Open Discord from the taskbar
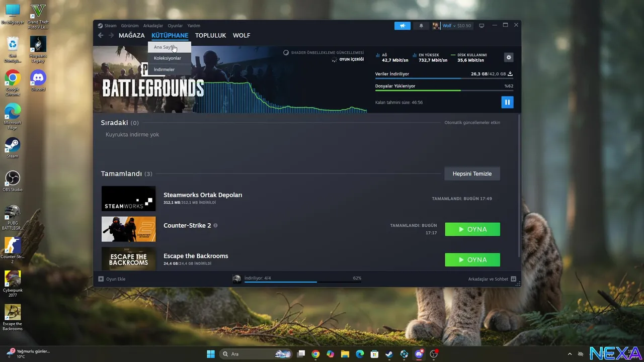 419,354
